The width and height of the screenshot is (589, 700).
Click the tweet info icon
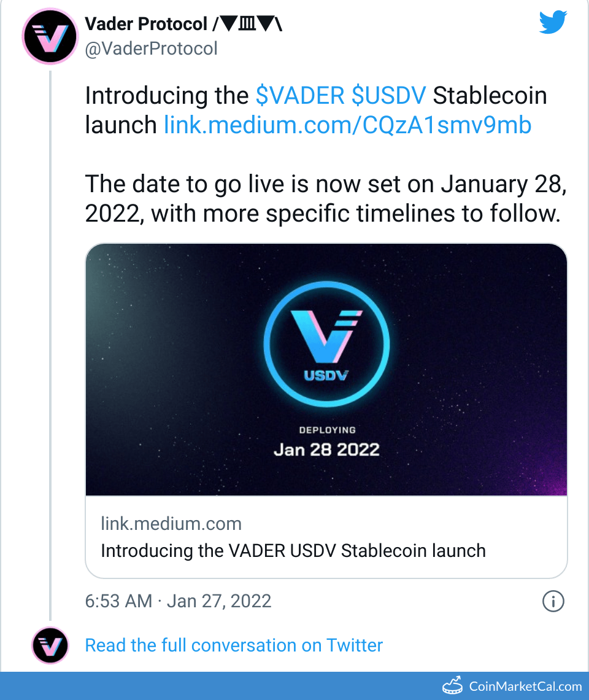pyautogui.click(x=553, y=601)
